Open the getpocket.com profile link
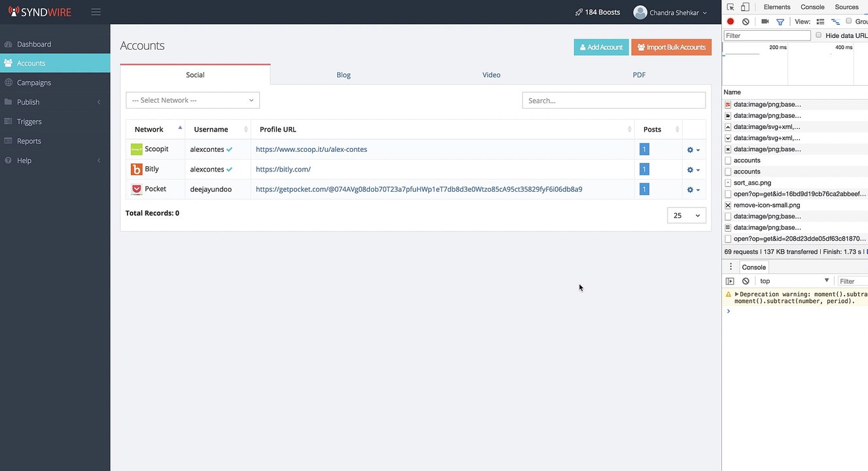The image size is (868, 471). tap(419, 190)
